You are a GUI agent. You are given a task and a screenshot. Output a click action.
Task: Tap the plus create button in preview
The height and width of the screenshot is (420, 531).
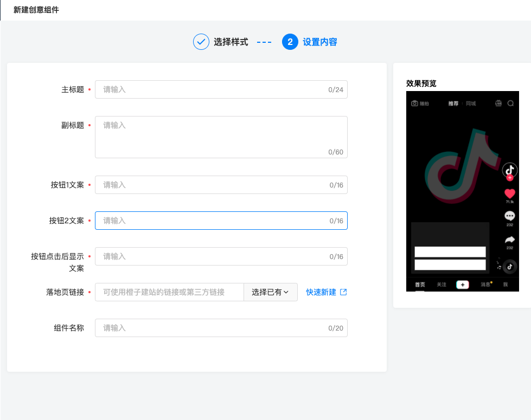coord(463,285)
